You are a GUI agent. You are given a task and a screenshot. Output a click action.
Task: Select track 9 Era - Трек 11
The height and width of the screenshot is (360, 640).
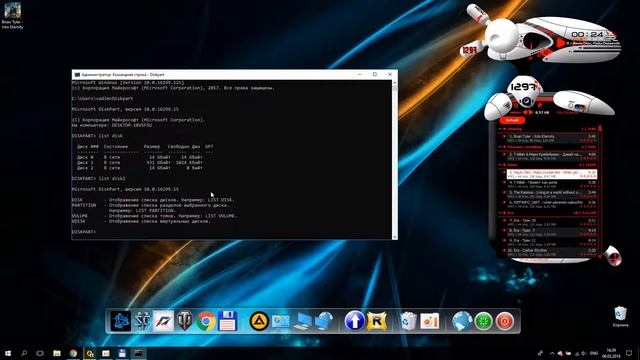tap(551, 242)
